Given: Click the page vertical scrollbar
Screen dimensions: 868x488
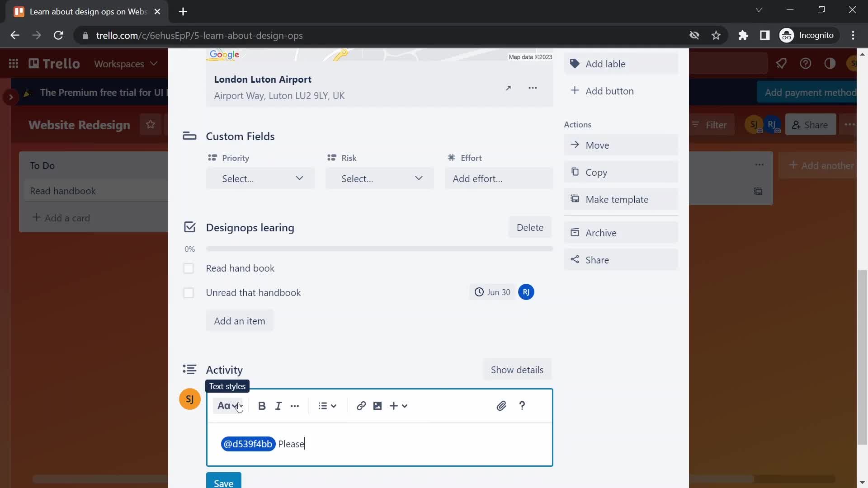Looking at the screenshot, I should pos(863,357).
